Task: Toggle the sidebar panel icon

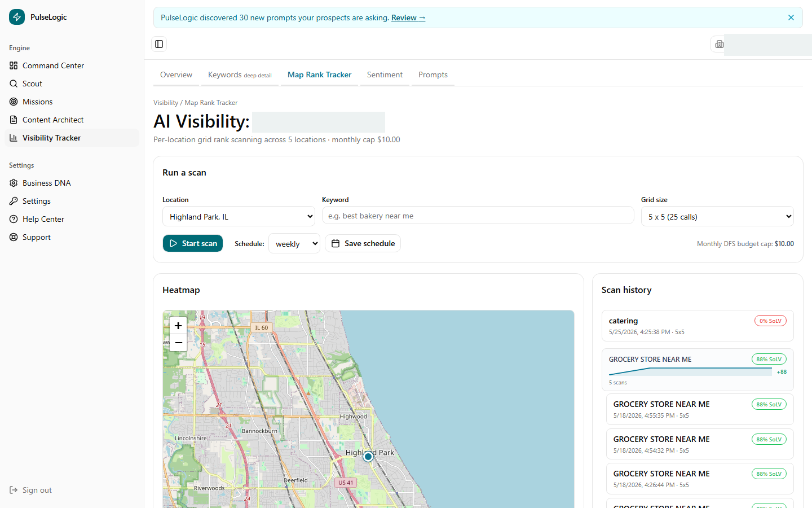Action: point(159,44)
